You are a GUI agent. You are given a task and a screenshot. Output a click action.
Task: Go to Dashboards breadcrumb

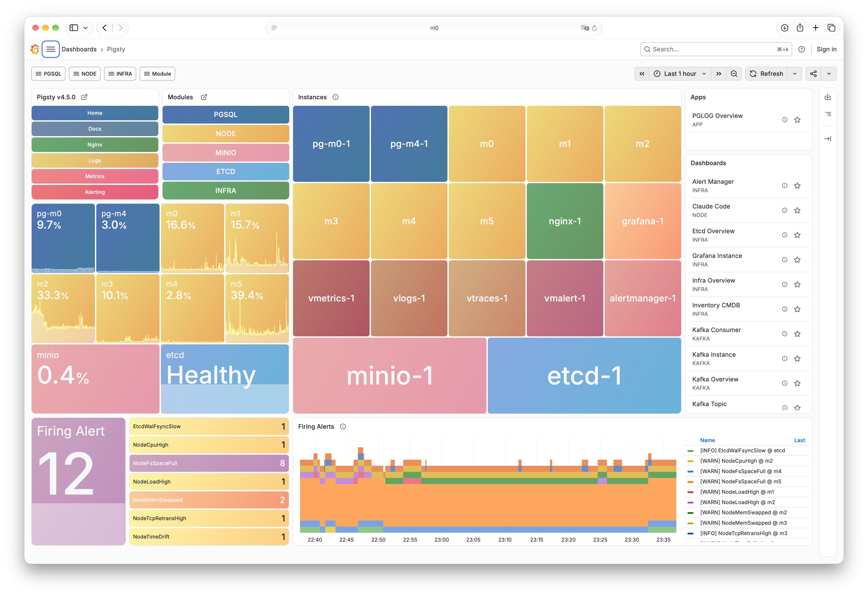tap(79, 49)
